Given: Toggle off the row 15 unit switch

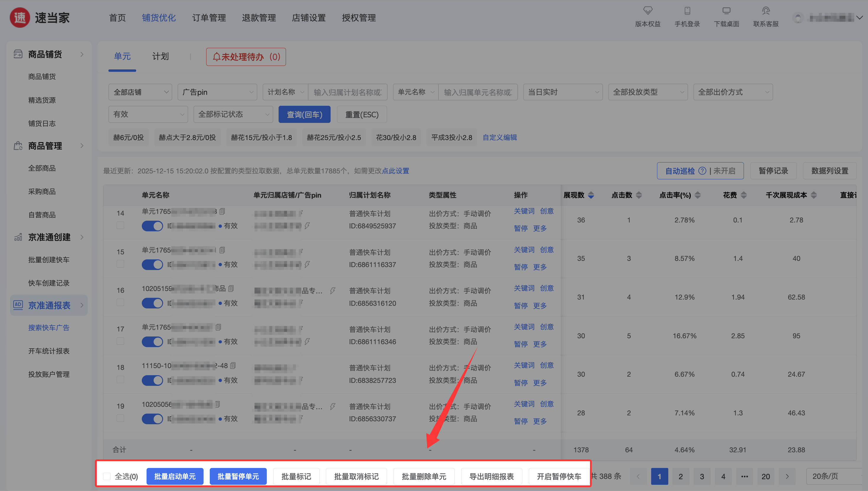Looking at the screenshot, I should click(152, 265).
